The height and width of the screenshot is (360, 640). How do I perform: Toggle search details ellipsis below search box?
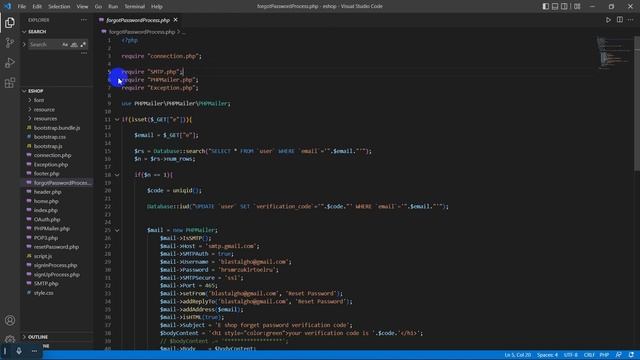84,53
